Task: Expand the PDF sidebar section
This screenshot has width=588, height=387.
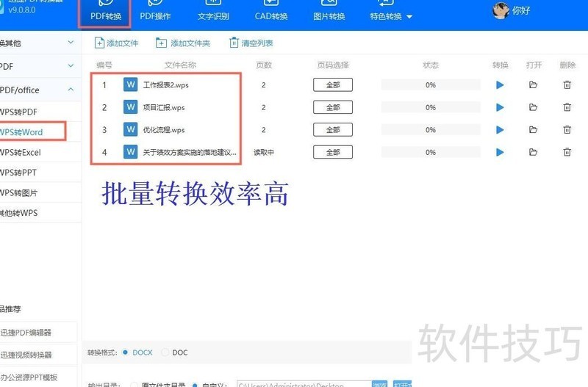Action: coord(40,66)
